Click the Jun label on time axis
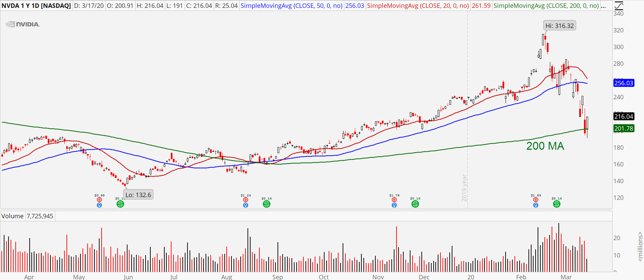 click(128, 277)
